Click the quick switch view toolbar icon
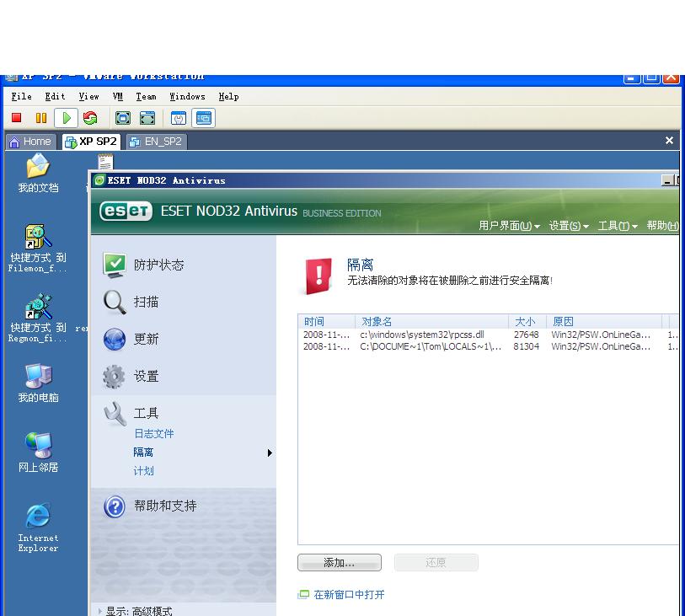This screenshot has width=685, height=616. 147,117
